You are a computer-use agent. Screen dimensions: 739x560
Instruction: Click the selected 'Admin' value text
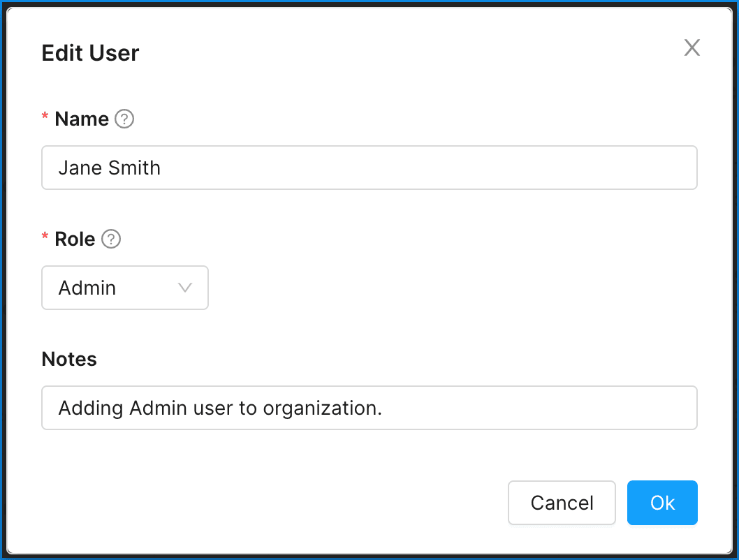pyautogui.click(x=87, y=288)
